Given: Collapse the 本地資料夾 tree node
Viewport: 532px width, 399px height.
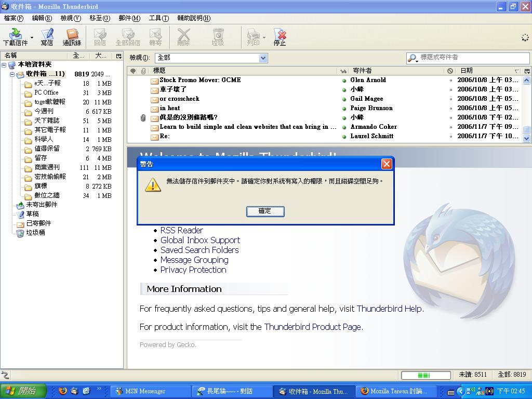Looking at the screenshot, I should (x=4, y=64).
